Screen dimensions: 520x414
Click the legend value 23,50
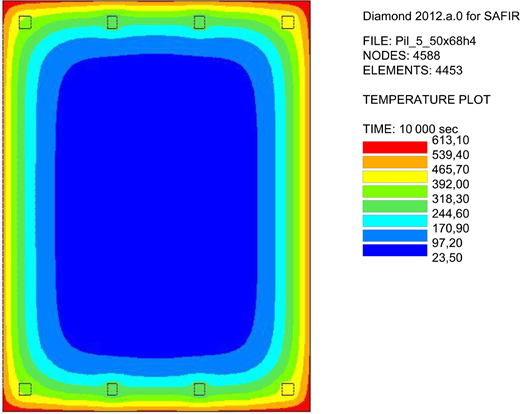click(x=447, y=258)
